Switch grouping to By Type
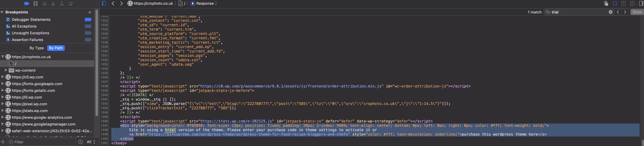Viewport: 644px width, 146px height. coord(37,48)
